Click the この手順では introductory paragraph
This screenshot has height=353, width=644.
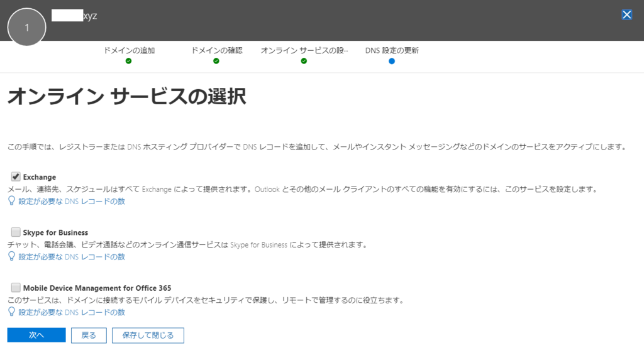point(317,147)
